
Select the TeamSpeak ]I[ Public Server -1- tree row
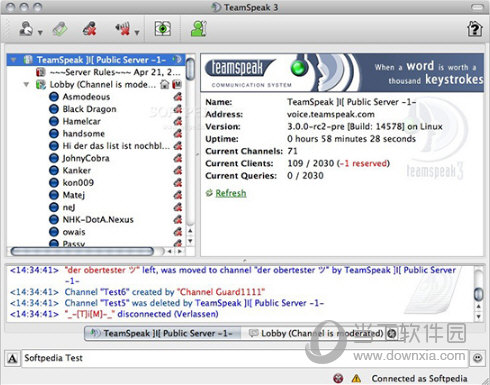(x=96, y=60)
